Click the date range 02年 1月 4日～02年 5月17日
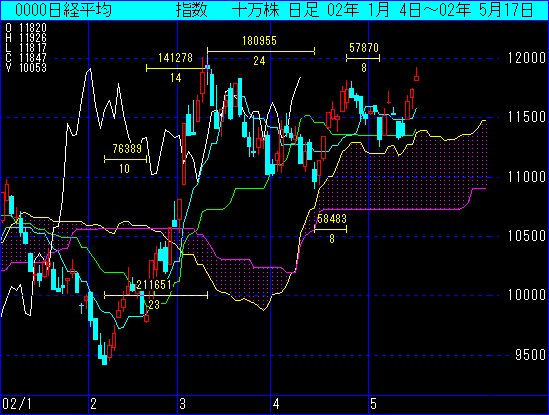Viewport: 549px width, 415px height. click(x=430, y=10)
